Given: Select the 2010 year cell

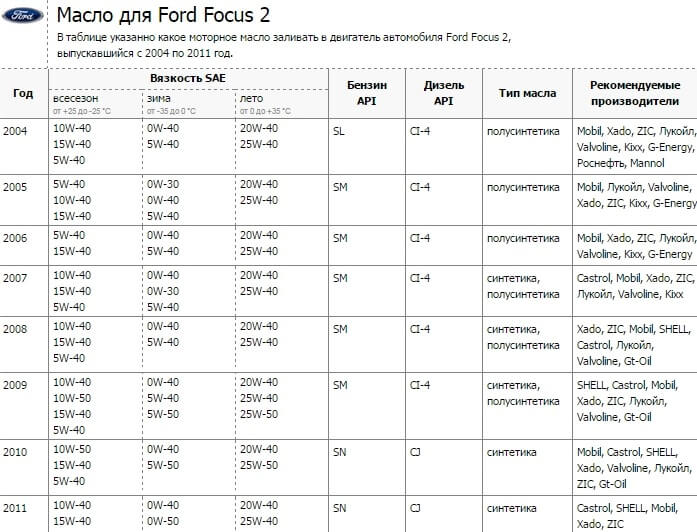Looking at the screenshot, I should (x=16, y=450).
